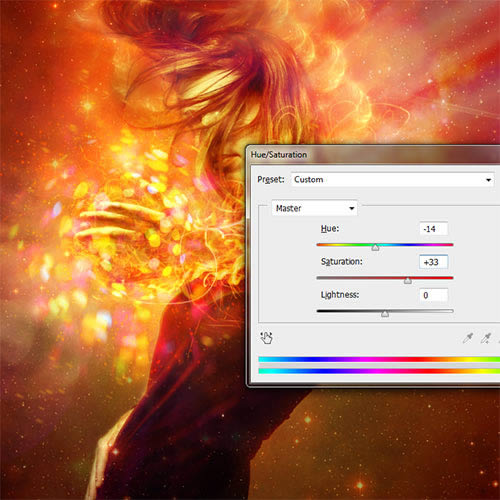
Task: Click the Lightness value field showing 0
Action: coord(433,295)
